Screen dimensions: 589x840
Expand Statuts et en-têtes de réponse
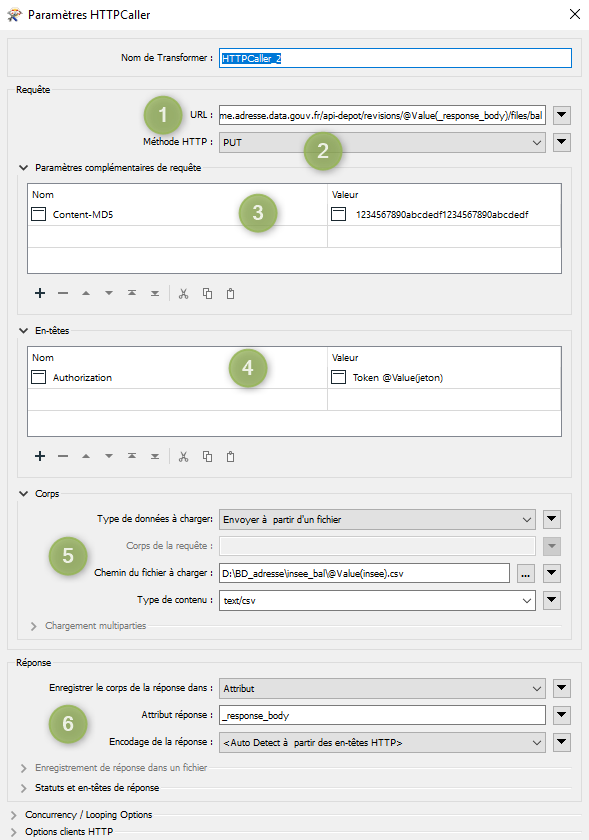23,788
